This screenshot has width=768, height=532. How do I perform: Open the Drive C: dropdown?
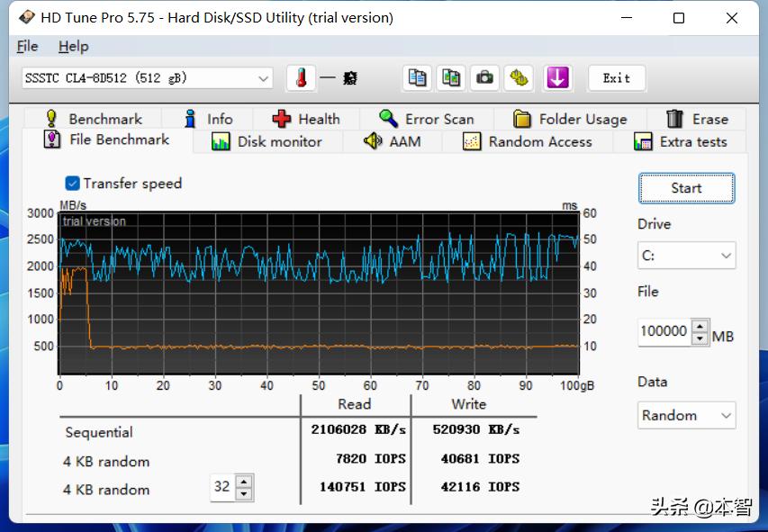[x=686, y=256]
